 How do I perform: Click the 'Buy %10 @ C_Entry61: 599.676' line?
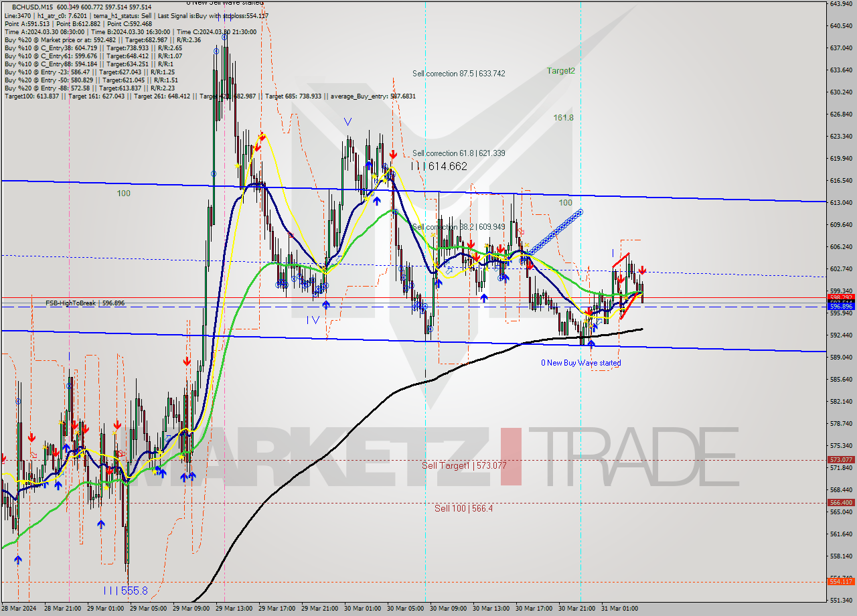click(93, 56)
